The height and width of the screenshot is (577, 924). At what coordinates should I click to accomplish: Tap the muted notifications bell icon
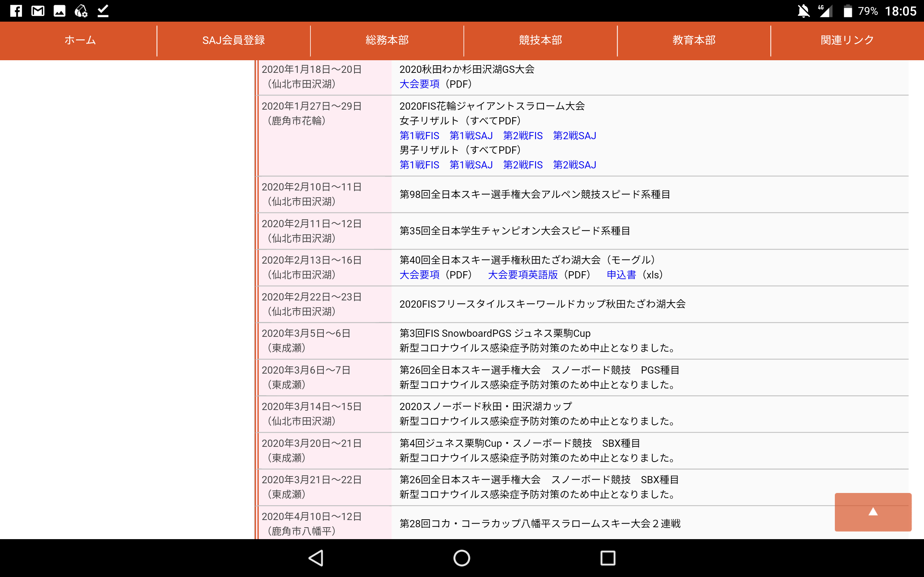pos(803,11)
